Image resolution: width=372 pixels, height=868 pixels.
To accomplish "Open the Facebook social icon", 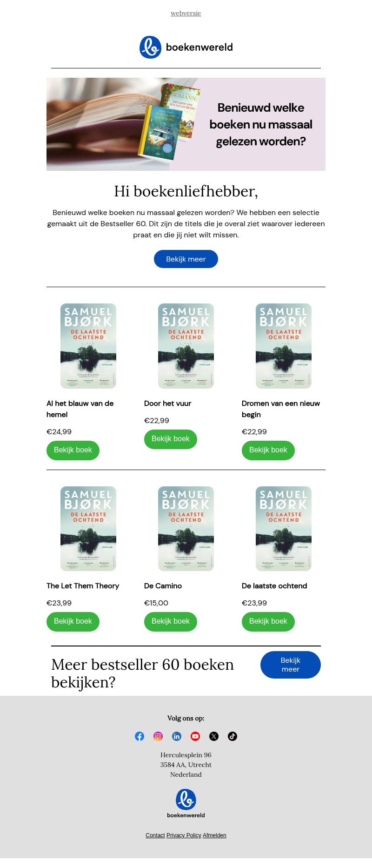I will click(x=139, y=736).
